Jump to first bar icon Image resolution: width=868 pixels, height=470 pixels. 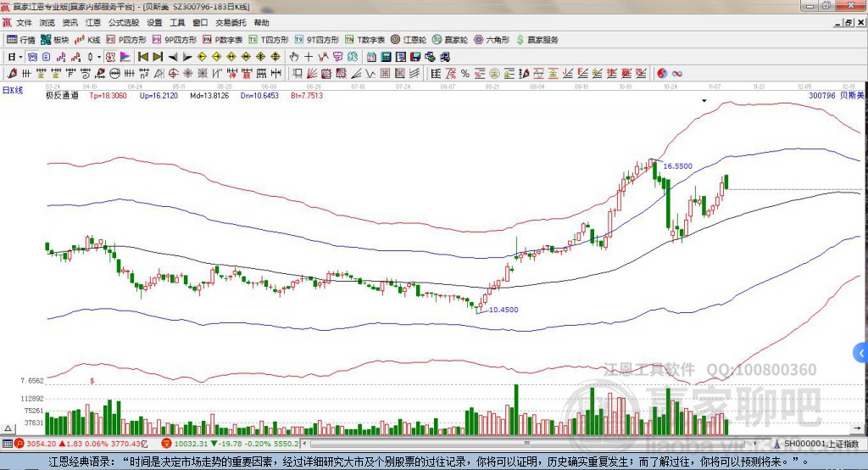[142, 57]
